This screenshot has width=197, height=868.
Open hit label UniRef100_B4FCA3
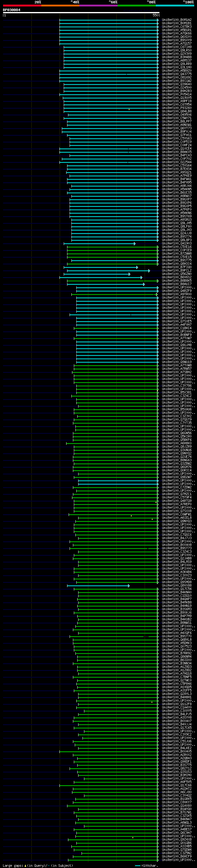tap(177, 155)
